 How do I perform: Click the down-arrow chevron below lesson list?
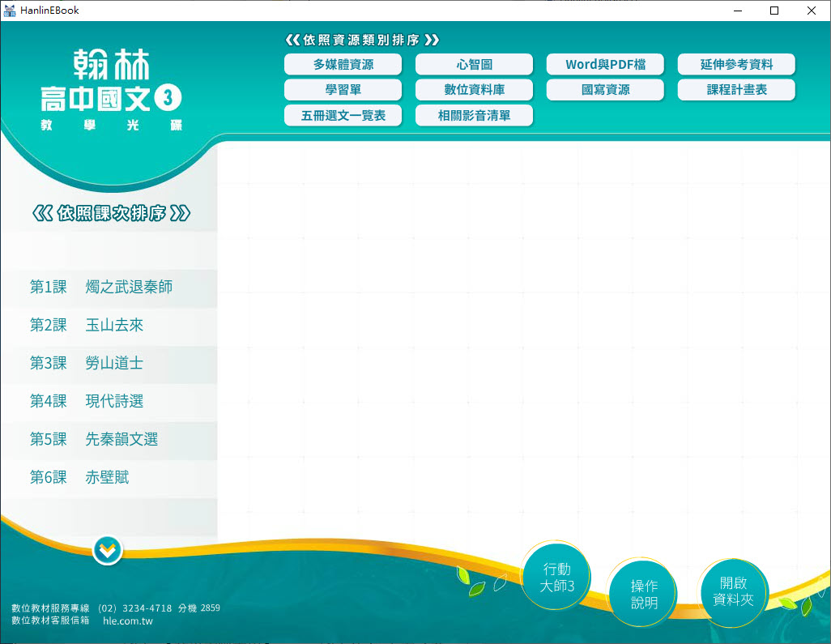coord(107,551)
